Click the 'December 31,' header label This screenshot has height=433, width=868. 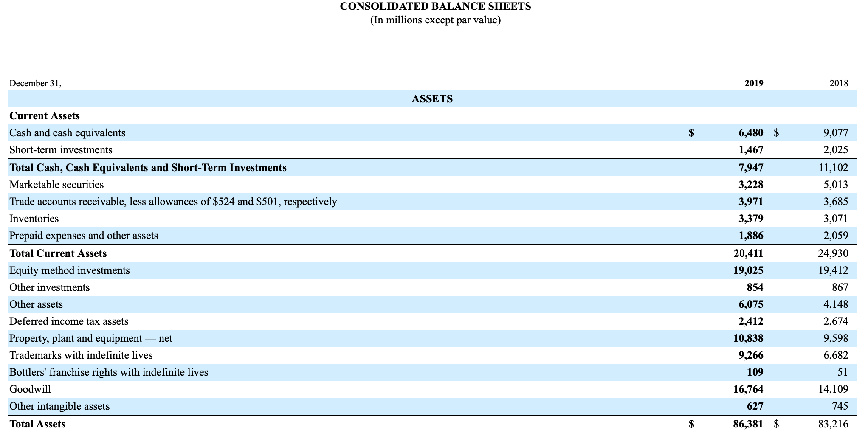[x=35, y=83]
